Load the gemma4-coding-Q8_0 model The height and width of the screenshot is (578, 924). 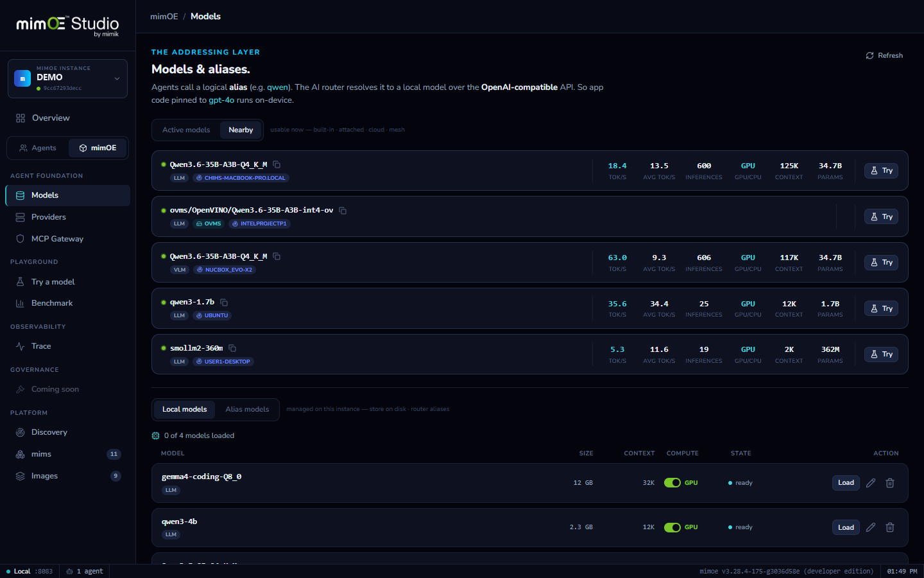click(x=846, y=483)
